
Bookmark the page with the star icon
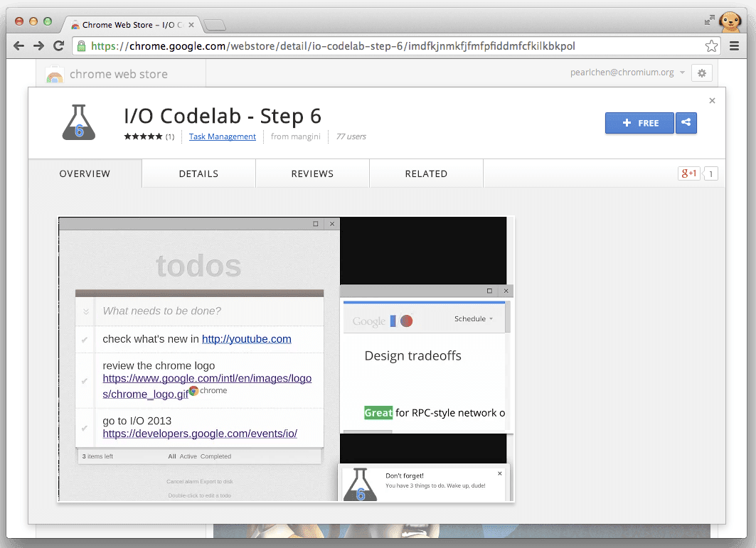point(711,45)
